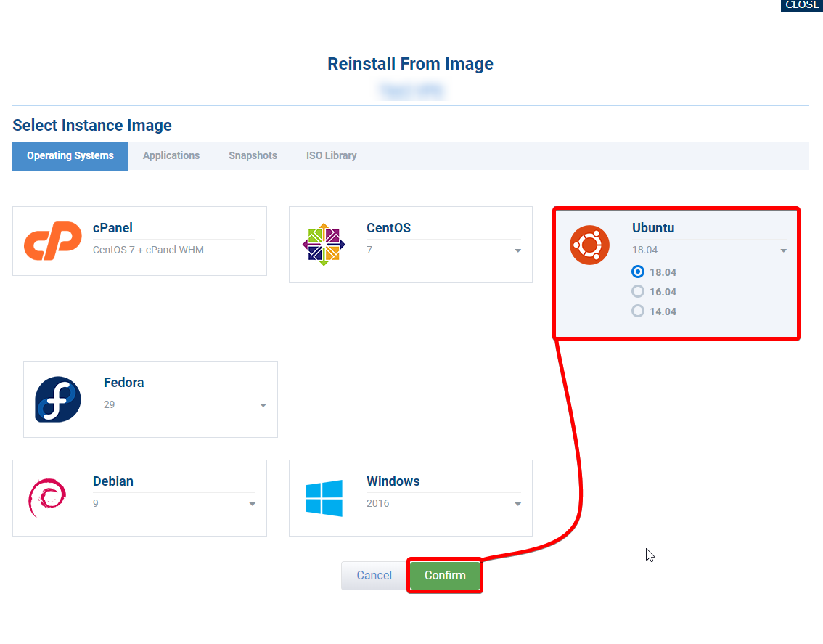Click the Debian card title
The image size is (823, 644).
(x=112, y=481)
